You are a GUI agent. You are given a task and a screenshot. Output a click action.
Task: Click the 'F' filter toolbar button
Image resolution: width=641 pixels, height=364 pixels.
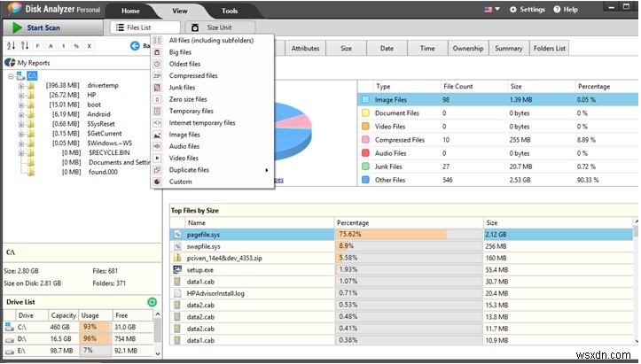[37, 46]
